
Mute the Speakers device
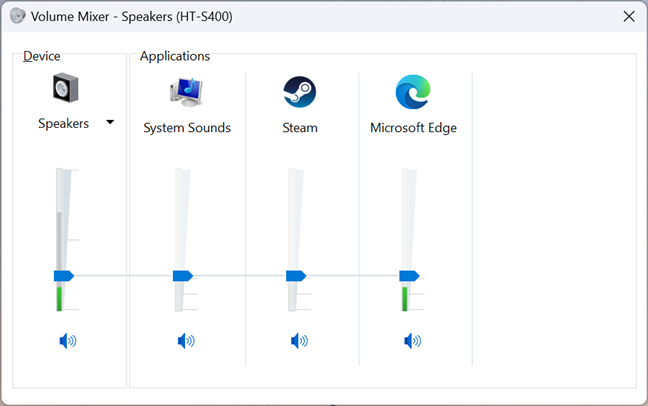(x=67, y=341)
